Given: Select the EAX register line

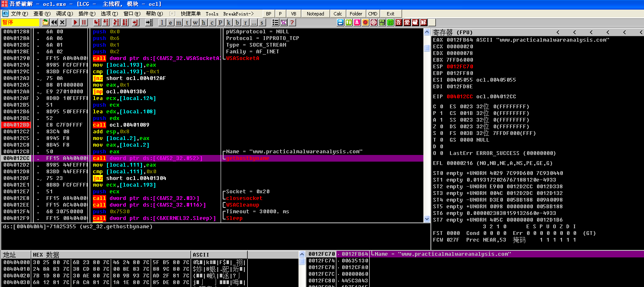Looking at the screenshot, I should coord(521,40).
